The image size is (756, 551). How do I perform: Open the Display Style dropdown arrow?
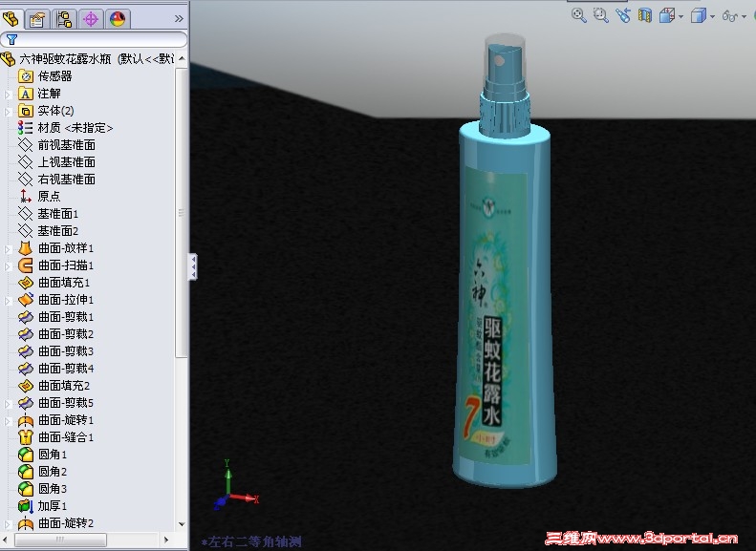(713, 16)
